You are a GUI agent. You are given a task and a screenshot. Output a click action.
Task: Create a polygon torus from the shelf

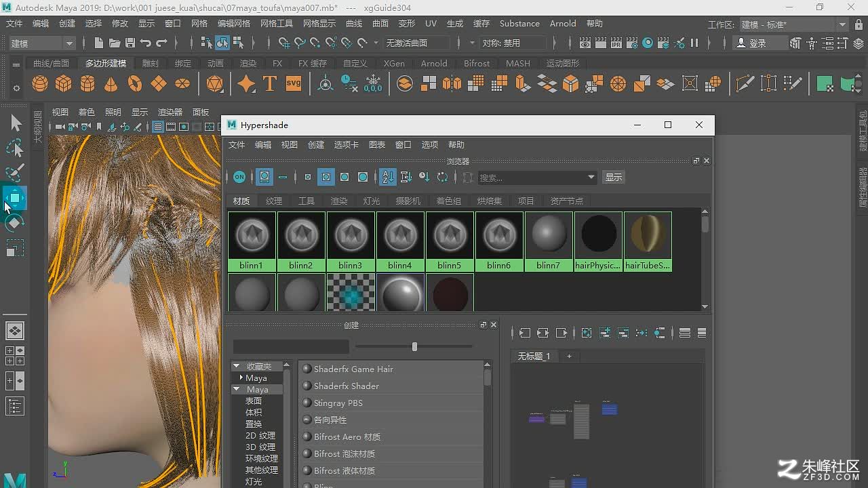(x=135, y=84)
